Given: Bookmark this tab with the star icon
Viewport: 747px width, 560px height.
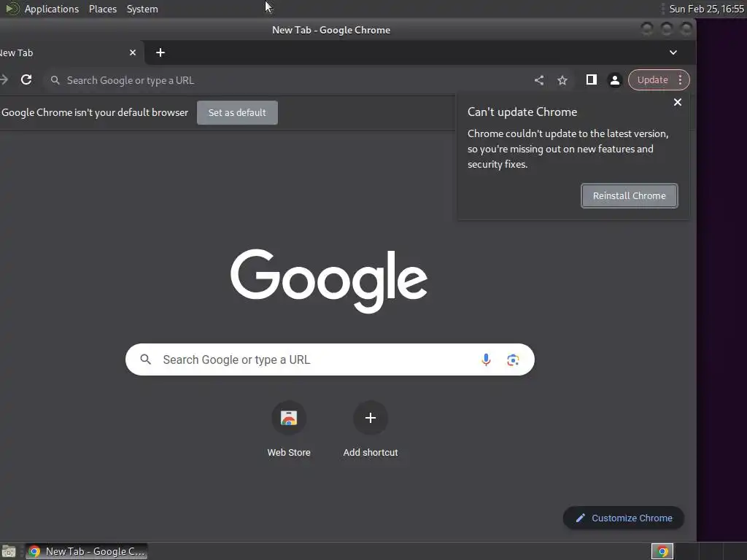Looking at the screenshot, I should pos(562,80).
